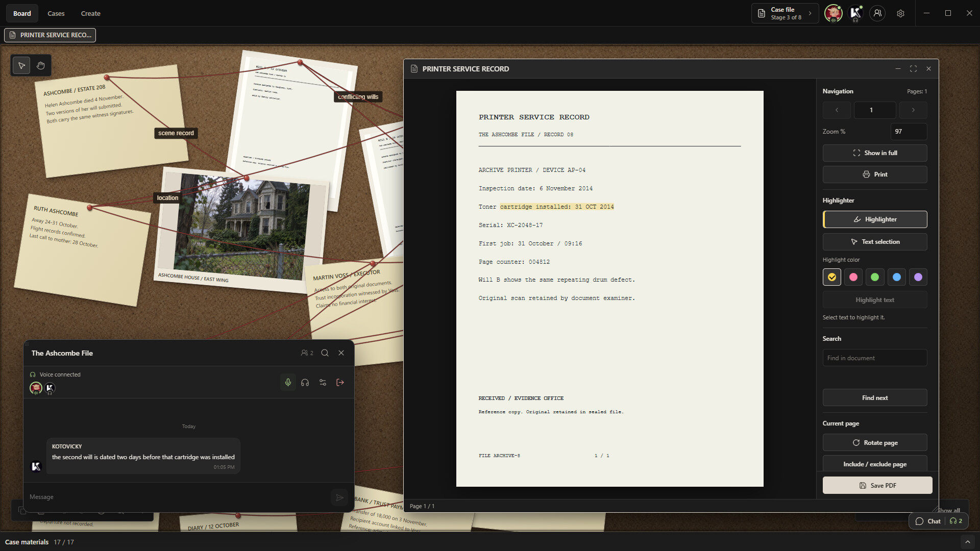
Task: Select the pointer cursor tool on board
Action: coord(21,65)
